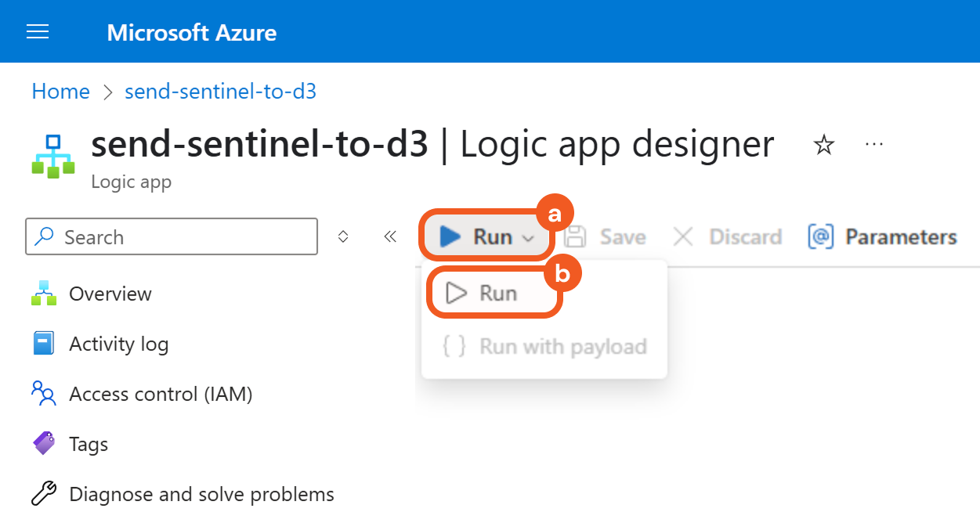The image size is (980, 530).
Task: Open Diagnose and solve problems
Action: (x=201, y=495)
